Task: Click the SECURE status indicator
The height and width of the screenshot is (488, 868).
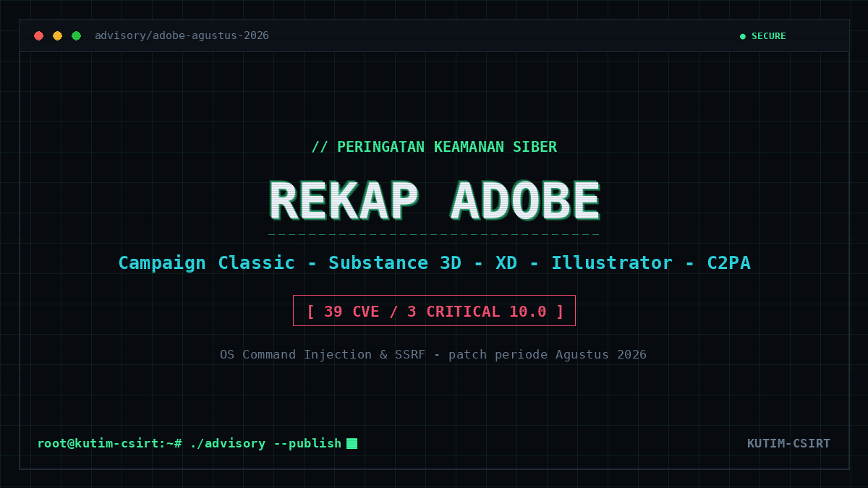Action: 763,36
